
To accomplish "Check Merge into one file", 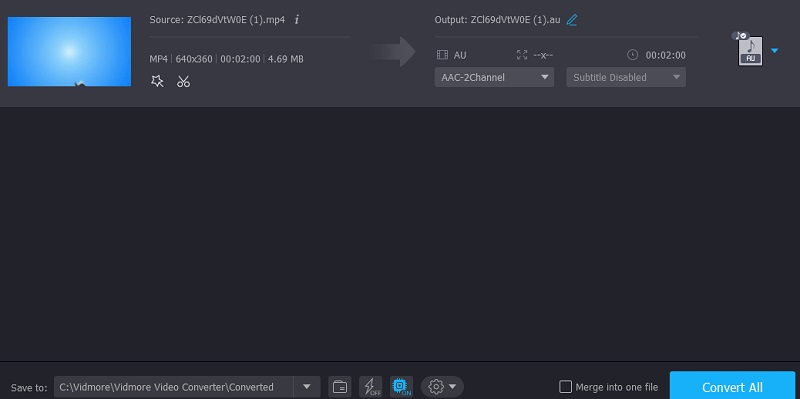I will click(x=565, y=387).
